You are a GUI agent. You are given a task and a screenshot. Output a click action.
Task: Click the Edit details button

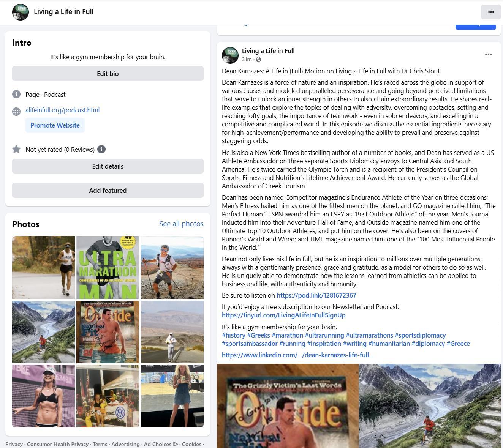pyautogui.click(x=108, y=166)
